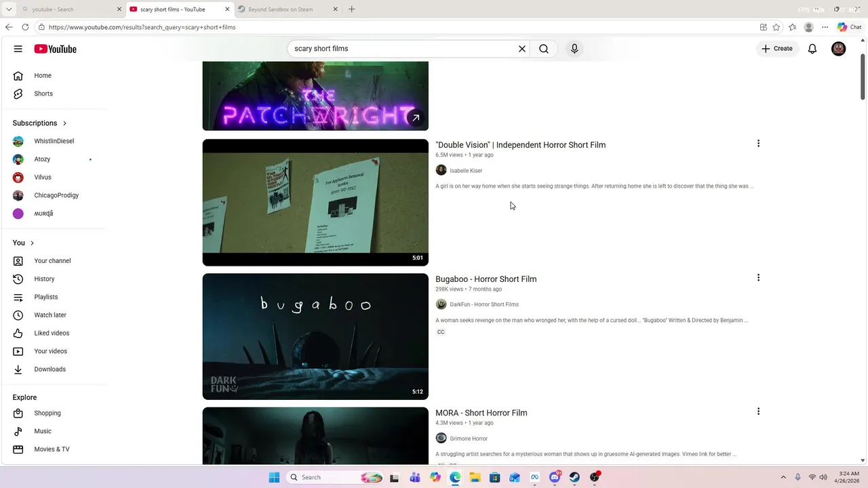Click the Create button
The image size is (868, 488).
777,49
